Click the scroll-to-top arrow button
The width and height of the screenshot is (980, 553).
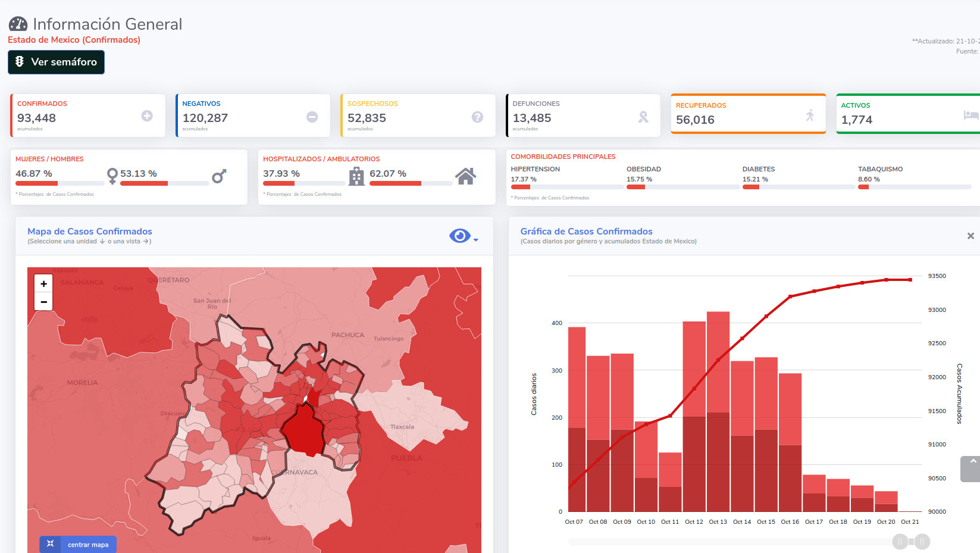click(973, 468)
